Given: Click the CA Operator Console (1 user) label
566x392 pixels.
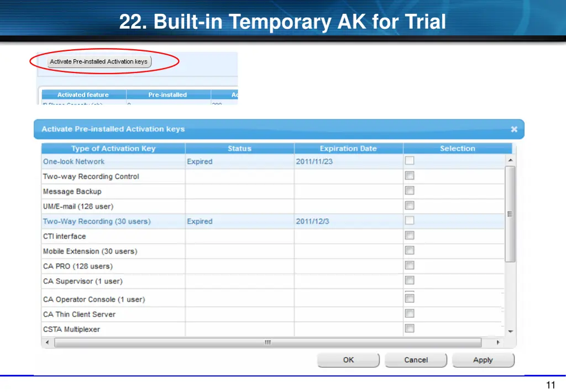Looking at the screenshot, I should click(94, 300).
